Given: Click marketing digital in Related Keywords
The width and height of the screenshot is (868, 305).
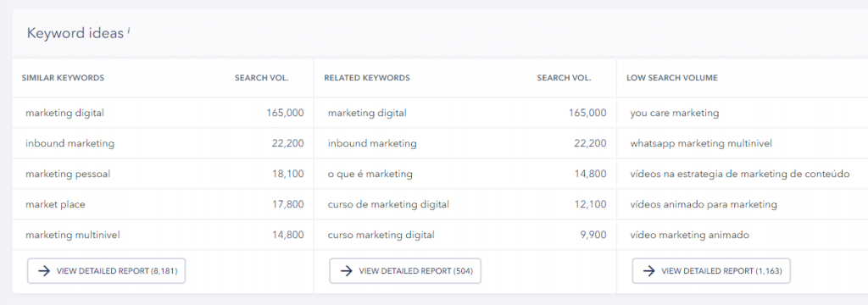Looking at the screenshot, I should (367, 113).
